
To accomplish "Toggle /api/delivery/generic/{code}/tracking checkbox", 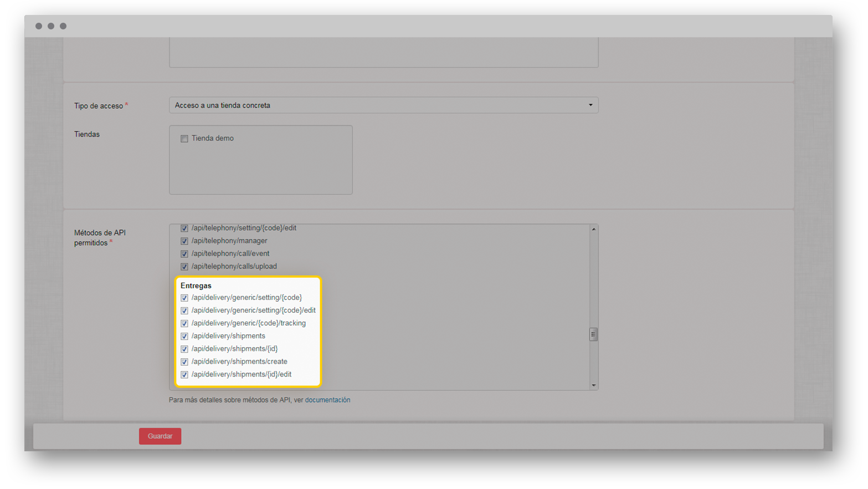I will [184, 323].
